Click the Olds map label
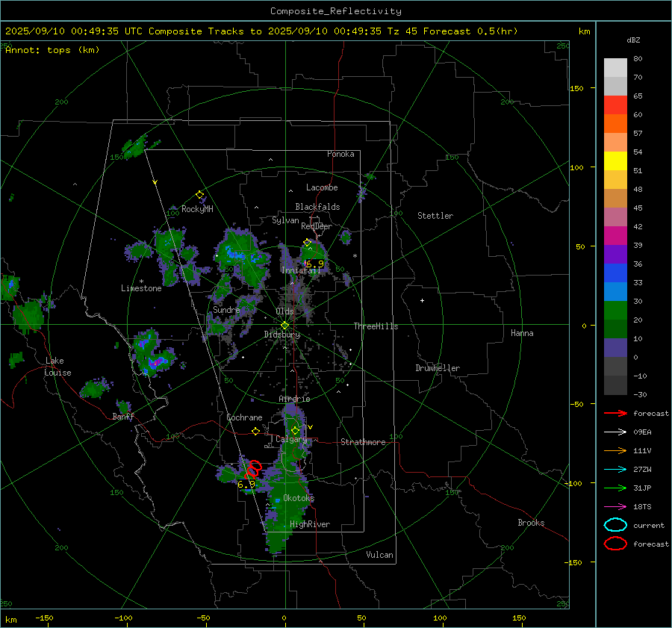Image resolution: width=672 pixels, height=628 pixels. pos(284,311)
